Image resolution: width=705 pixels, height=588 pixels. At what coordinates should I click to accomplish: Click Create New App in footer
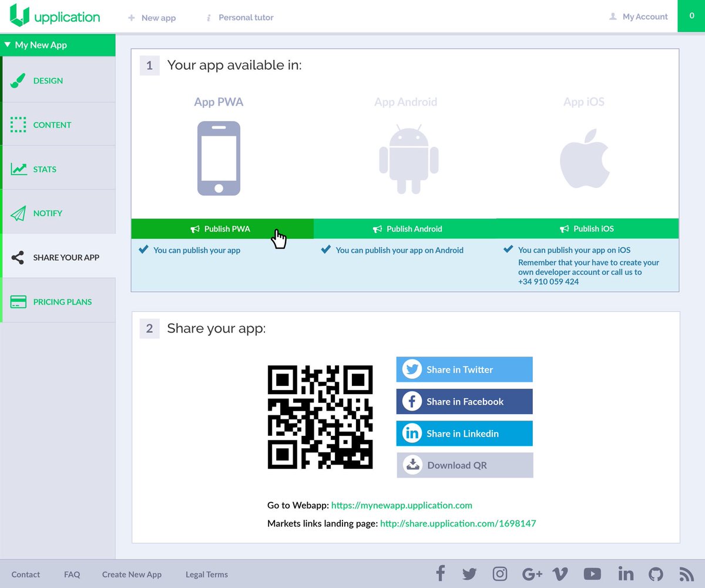tap(132, 574)
